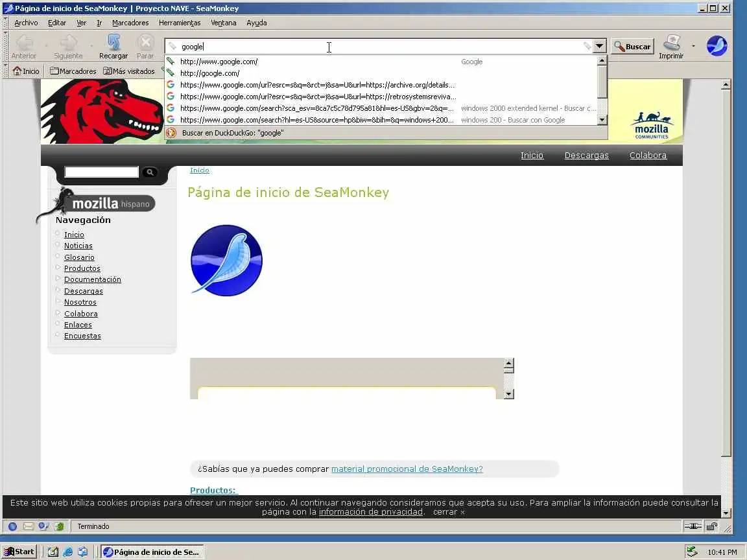This screenshot has height=560, width=747.
Task: Open the print options dropdown arrow
Action: pos(693,46)
